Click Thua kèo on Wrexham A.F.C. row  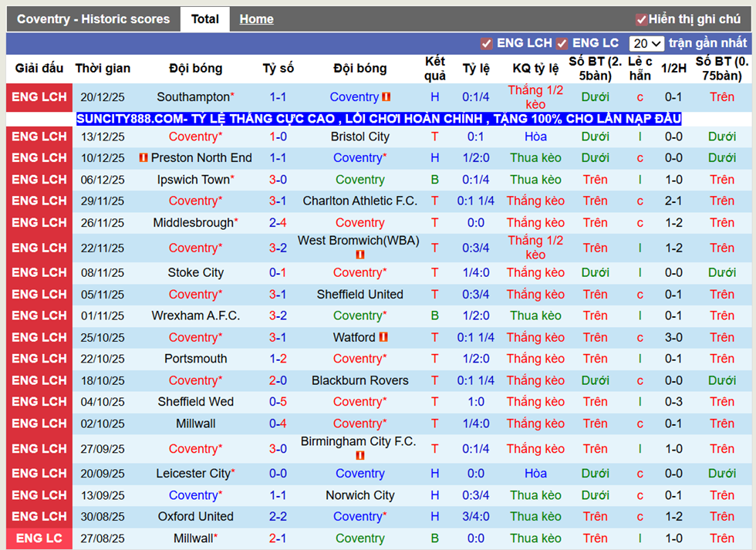(535, 315)
